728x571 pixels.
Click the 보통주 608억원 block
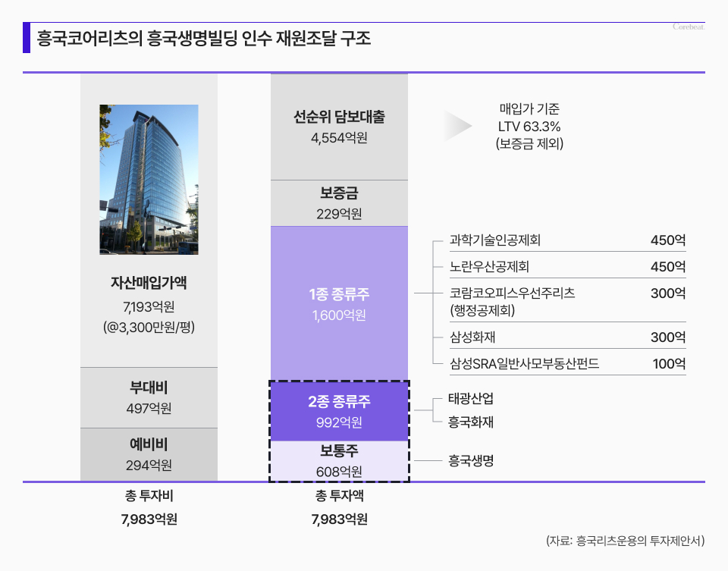[x=339, y=460]
